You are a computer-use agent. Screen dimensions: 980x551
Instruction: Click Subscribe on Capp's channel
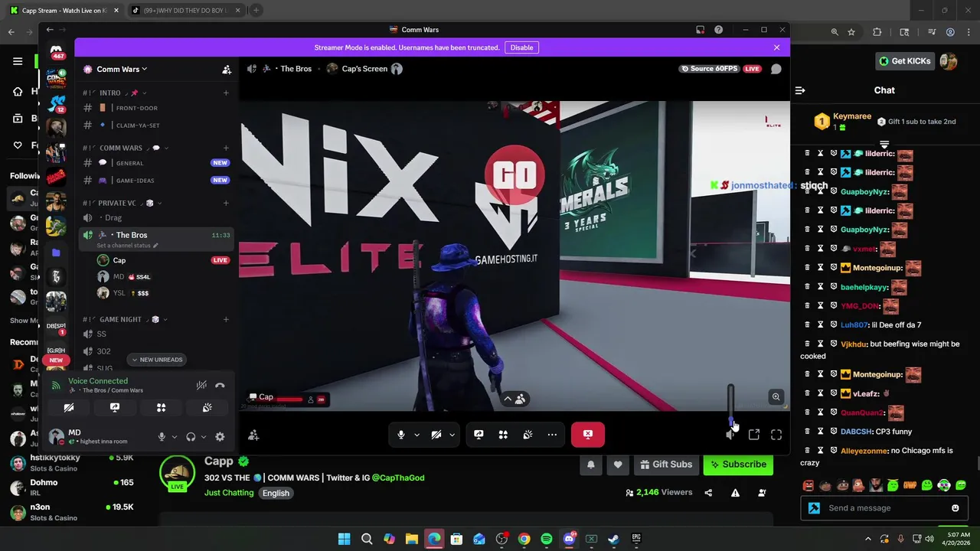tap(738, 465)
